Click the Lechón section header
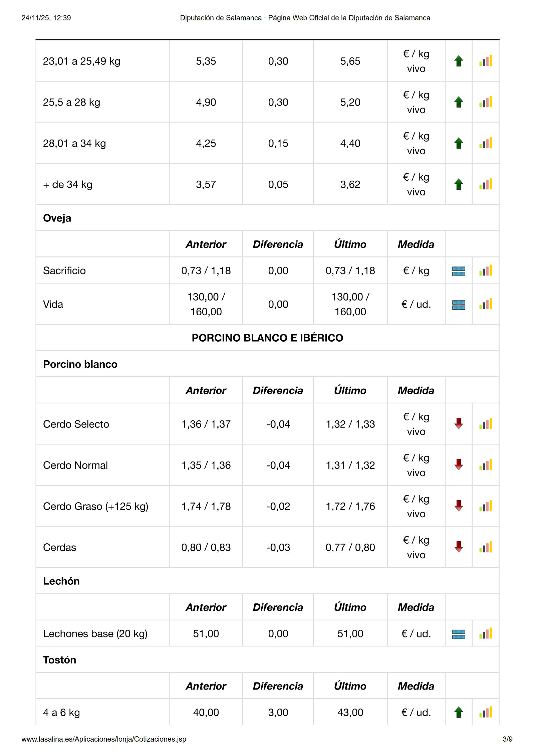The height and width of the screenshot is (756, 534). point(61,581)
